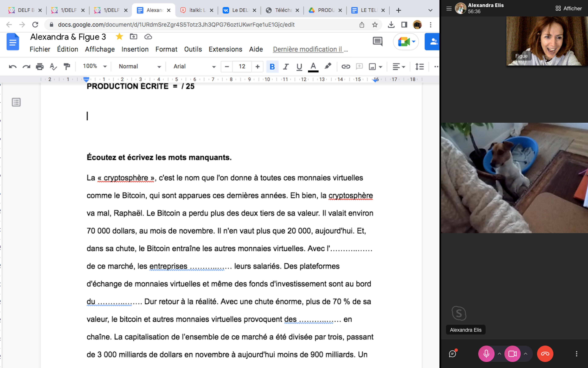Open the Dernière modification history link
The image size is (588, 368).
tap(310, 49)
